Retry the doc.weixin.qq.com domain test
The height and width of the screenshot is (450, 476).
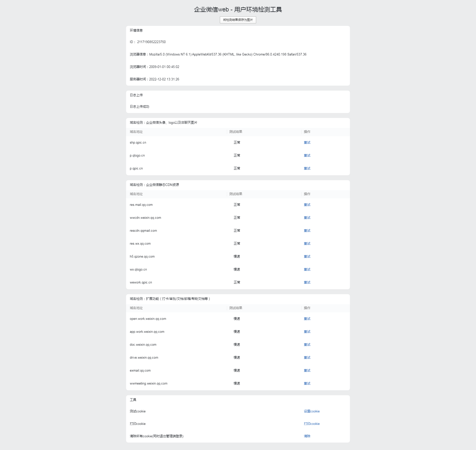(307, 345)
